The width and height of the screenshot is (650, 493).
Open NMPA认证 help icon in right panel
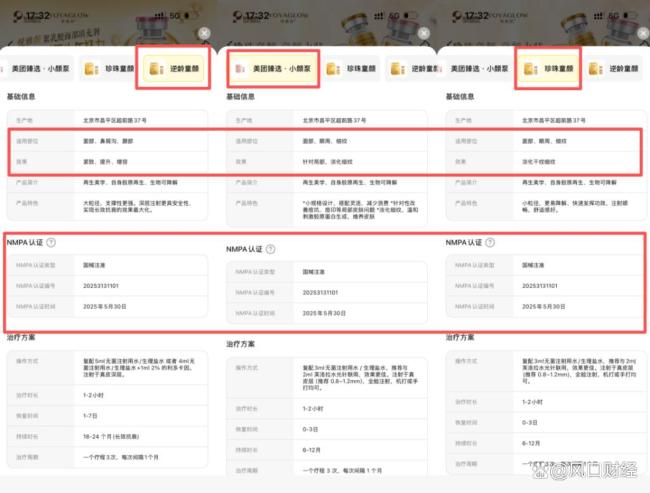click(490, 243)
